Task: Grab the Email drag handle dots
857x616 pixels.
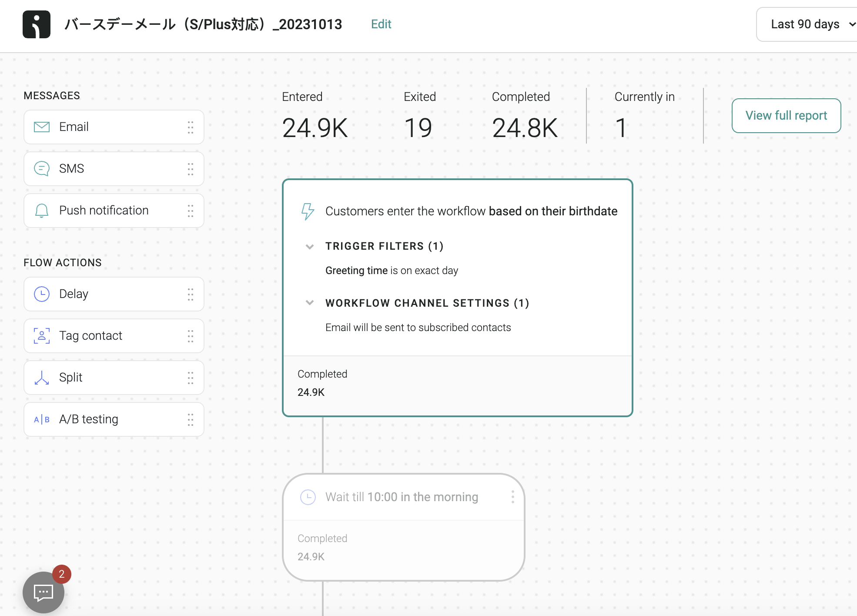Action: tap(191, 127)
